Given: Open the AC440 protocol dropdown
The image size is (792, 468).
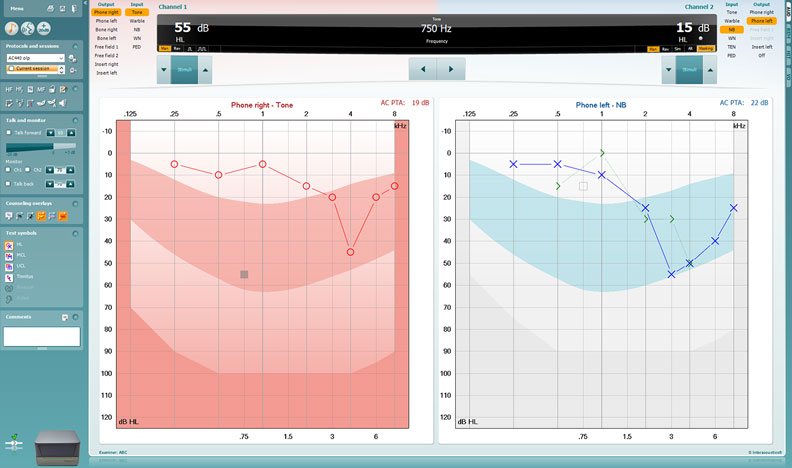Looking at the screenshot, I should (61, 58).
